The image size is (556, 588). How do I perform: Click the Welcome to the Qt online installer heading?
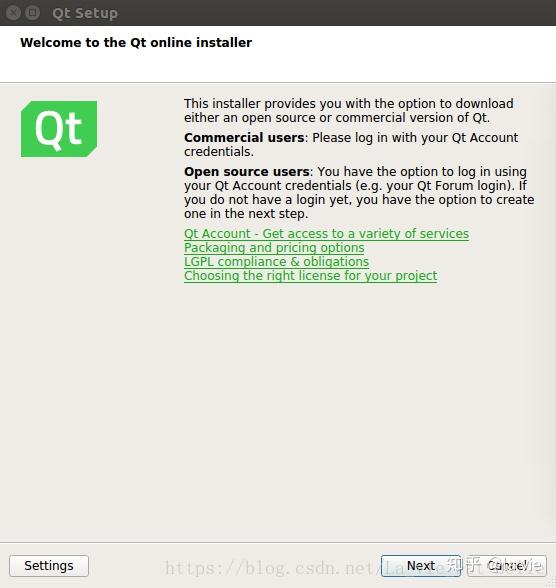pos(136,42)
